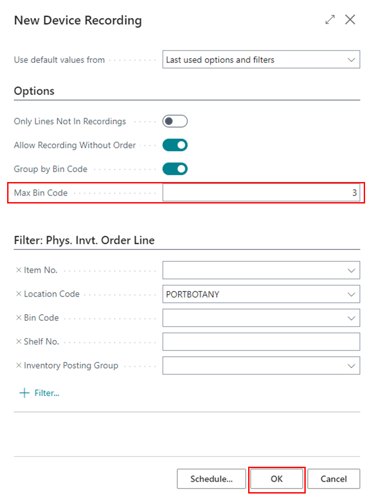Image resolution: width=374 pixels, height=502 pixels.
Task: Open Use default values from dropdown
Action: 261,60
